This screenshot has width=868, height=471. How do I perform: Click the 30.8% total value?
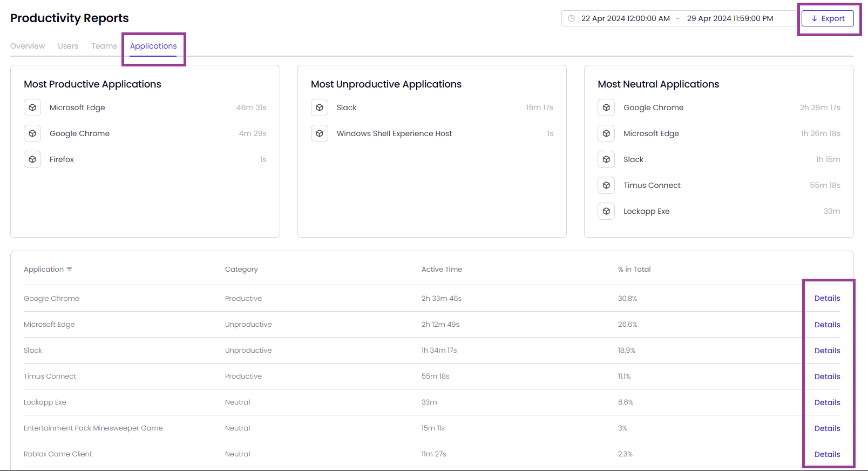[628, 298]
